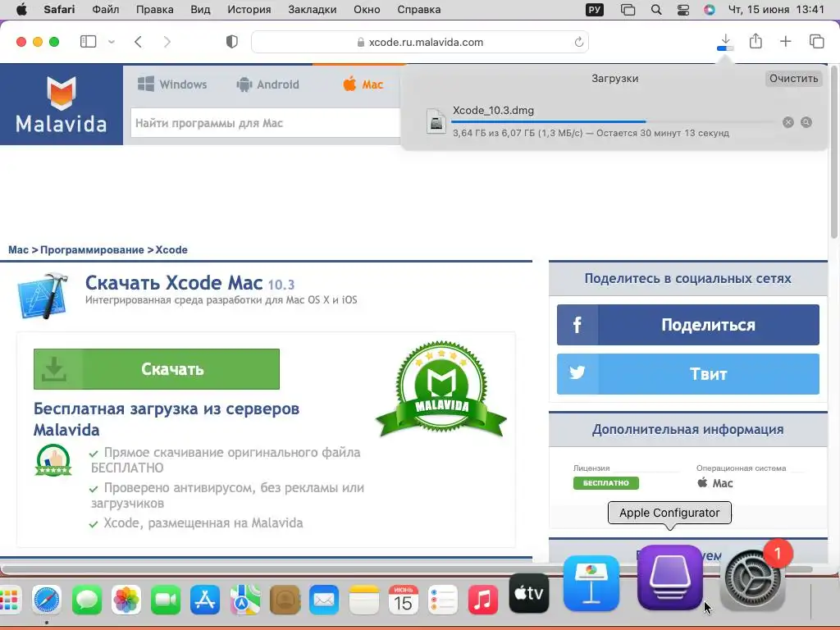Image resolution: width=840 pixels, height=630 pixels.
Task: Share on Twitter with Твит
Action: [688, 374]
